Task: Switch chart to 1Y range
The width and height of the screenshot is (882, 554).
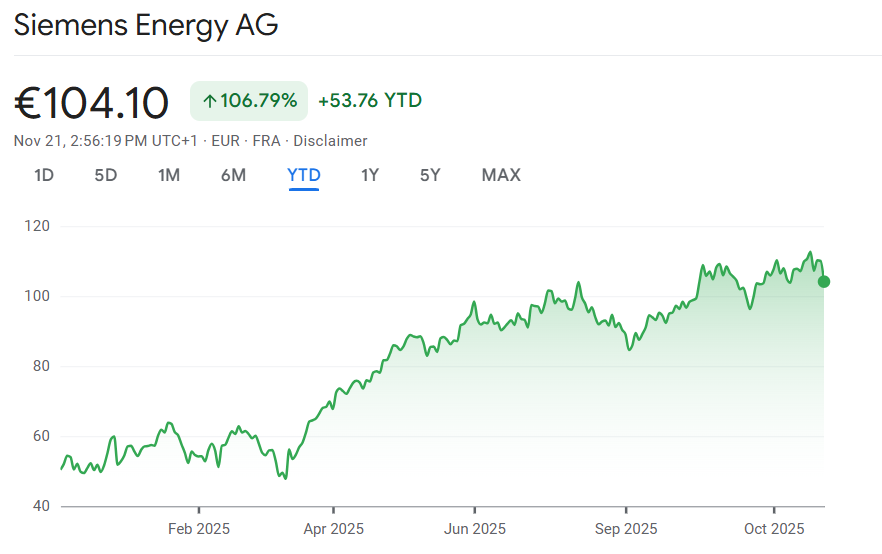Action: [370, 175]
